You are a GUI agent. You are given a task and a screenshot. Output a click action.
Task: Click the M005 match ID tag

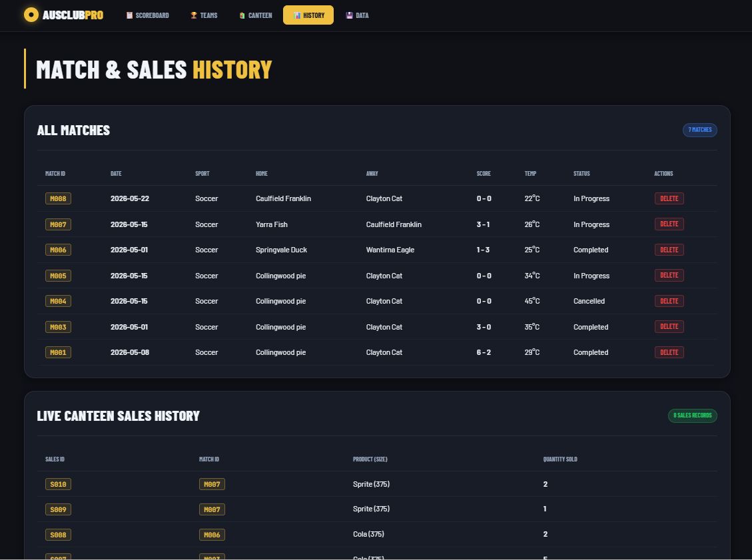pyautogui.click(x=58, y=276)
